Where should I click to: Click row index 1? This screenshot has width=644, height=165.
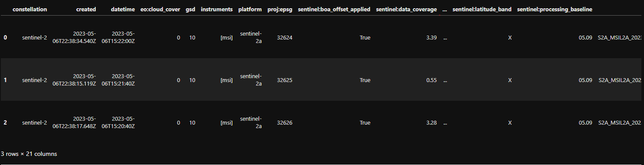tap(5, 80)
